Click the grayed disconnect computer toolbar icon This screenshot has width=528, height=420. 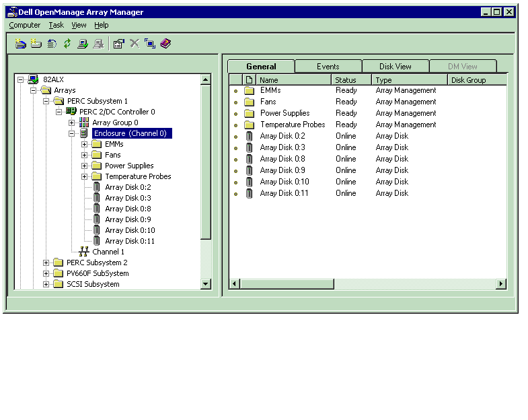(x=98, y=44)
